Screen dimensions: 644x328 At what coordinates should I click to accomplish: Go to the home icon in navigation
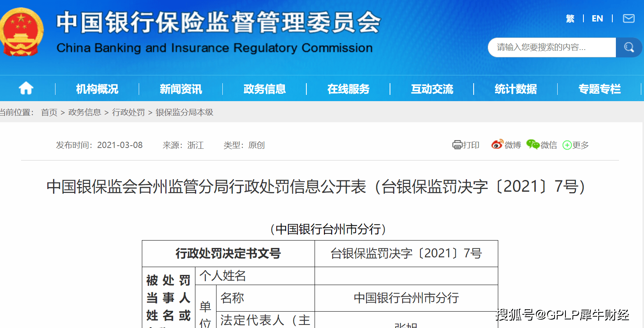[x=26, y=88]
